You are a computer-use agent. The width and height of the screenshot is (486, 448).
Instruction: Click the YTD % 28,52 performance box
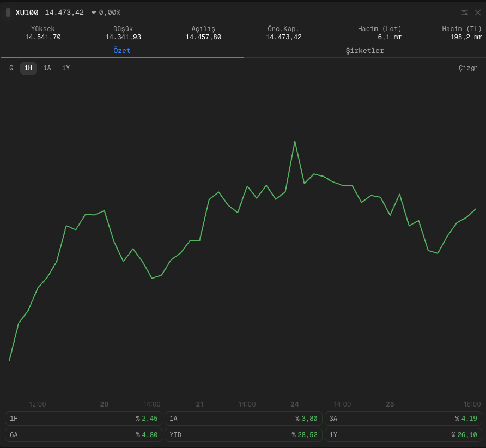click(x=244, y=435)
